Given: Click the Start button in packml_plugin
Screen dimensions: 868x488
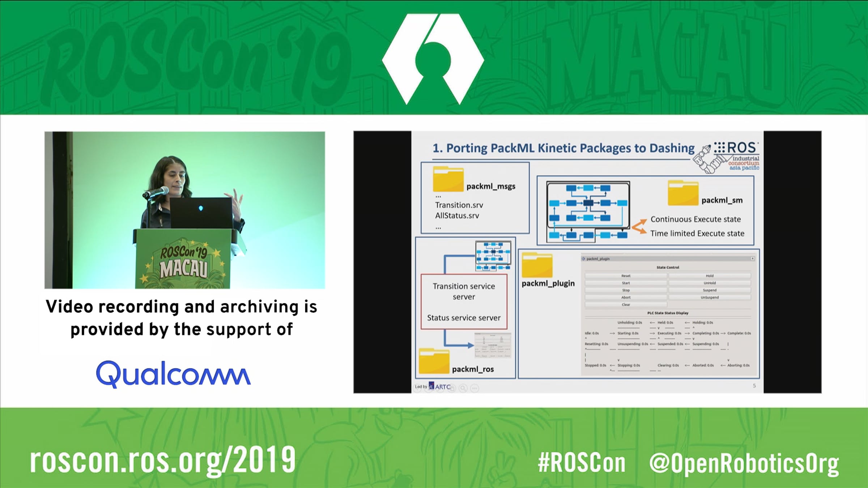Looking at the screenshot, I should [x=626, y=283].
